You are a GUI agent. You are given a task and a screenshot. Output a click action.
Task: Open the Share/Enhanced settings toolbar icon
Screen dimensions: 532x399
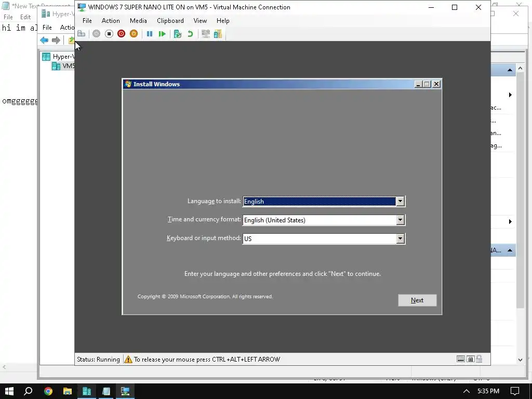[x=218, y=34]
